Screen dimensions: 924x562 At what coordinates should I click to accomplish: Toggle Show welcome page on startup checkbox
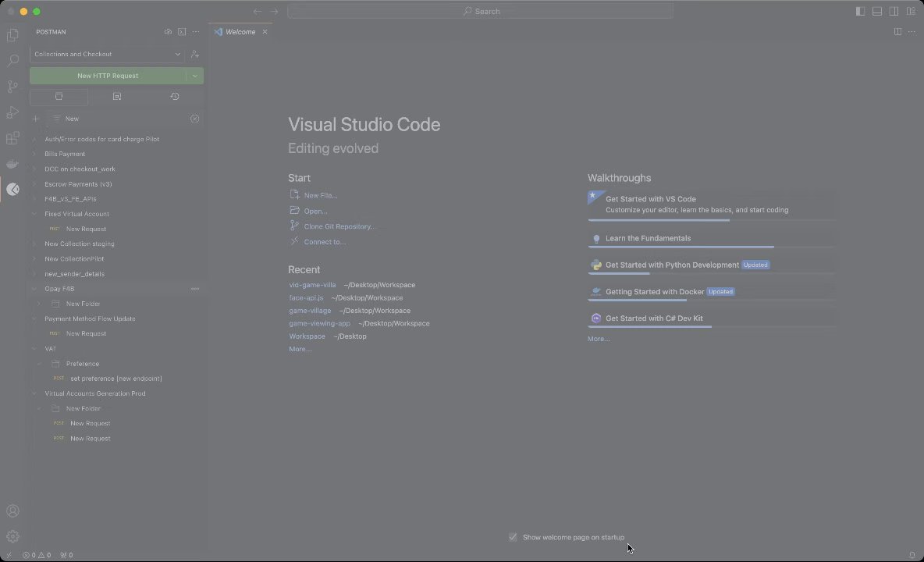513,537
